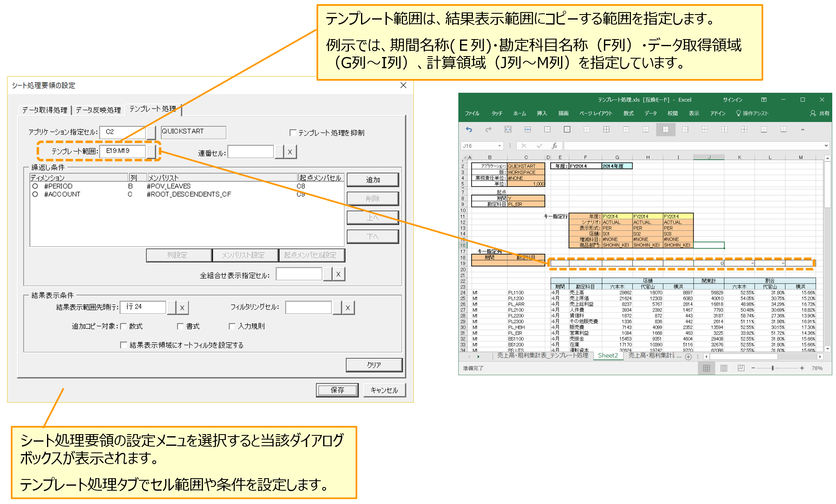Switch to Page Layout view icon

(x=724, y=368)
